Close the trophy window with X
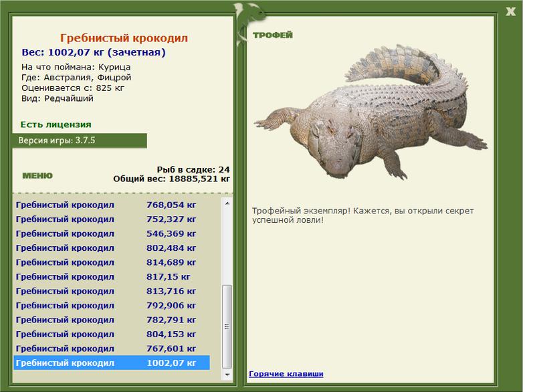Viewport: 535px width, 392px height. pyautogui.click(x=510, y=11)
